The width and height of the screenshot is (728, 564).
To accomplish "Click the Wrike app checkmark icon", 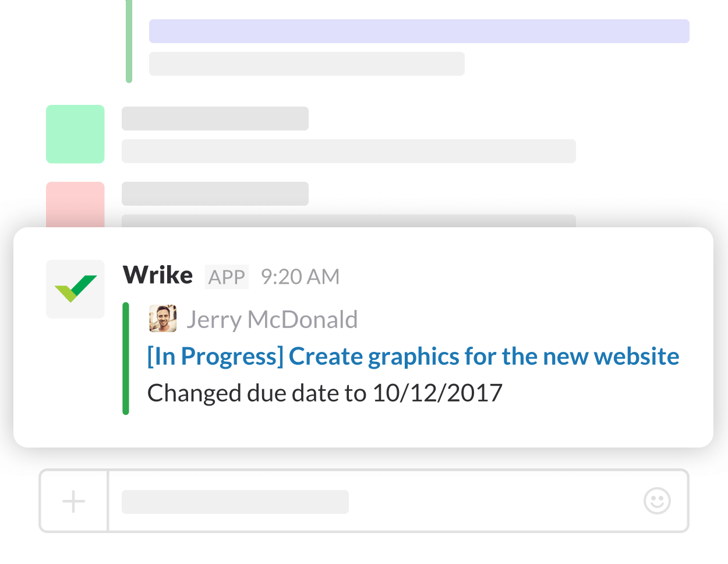I will (75, 288).
